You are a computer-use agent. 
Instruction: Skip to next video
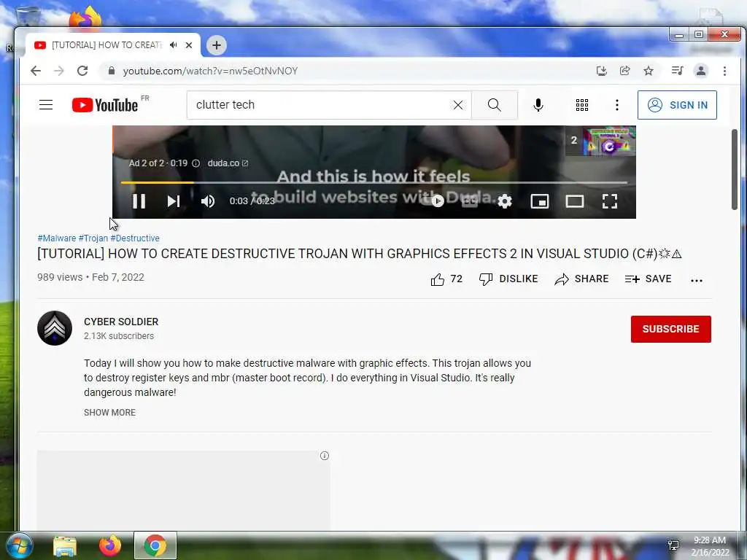[174, 201]
